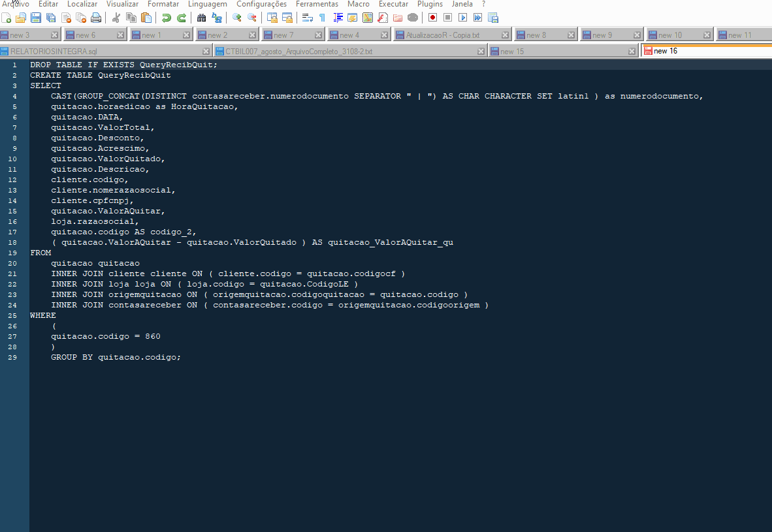Start macro recording with red dot
Viewport: 772px width, 532px height.
(x=433, y=18)
